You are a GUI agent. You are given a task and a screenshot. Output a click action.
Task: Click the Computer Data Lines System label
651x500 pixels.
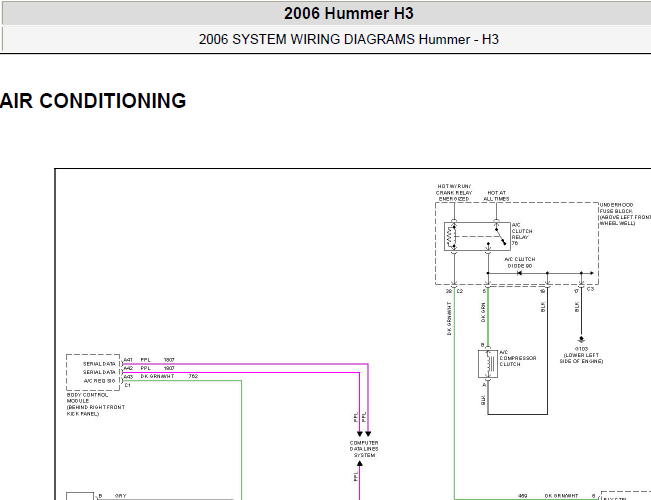pos(364,449)
